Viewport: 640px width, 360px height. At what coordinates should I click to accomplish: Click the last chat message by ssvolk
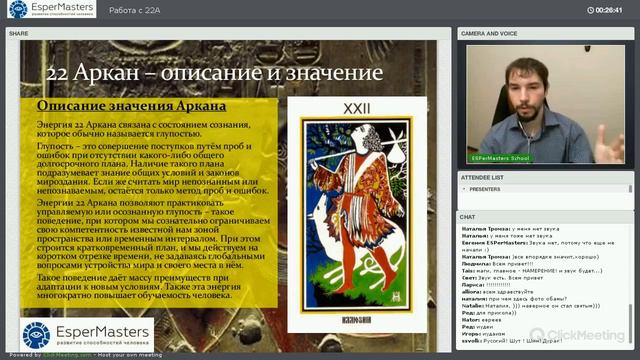tap(512, 340)
